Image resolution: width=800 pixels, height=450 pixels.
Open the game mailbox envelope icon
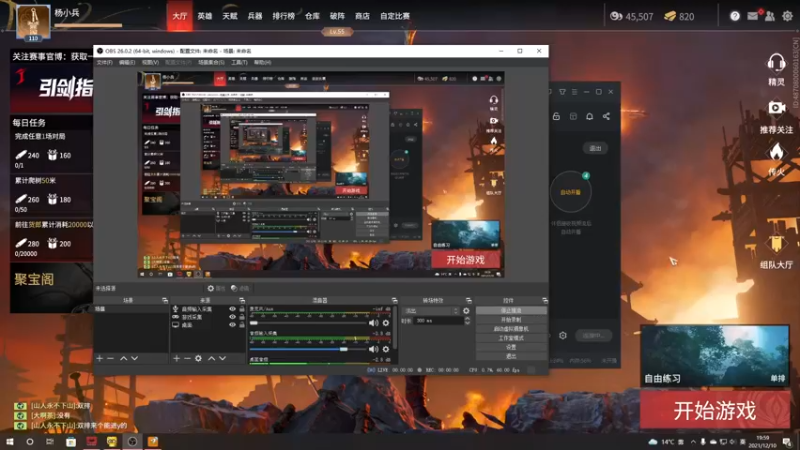753,16
